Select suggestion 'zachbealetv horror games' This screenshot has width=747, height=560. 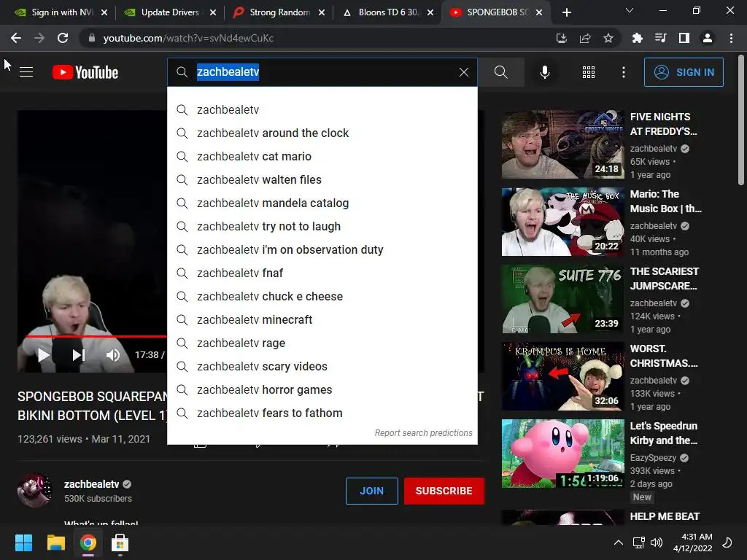pos(322,389)
